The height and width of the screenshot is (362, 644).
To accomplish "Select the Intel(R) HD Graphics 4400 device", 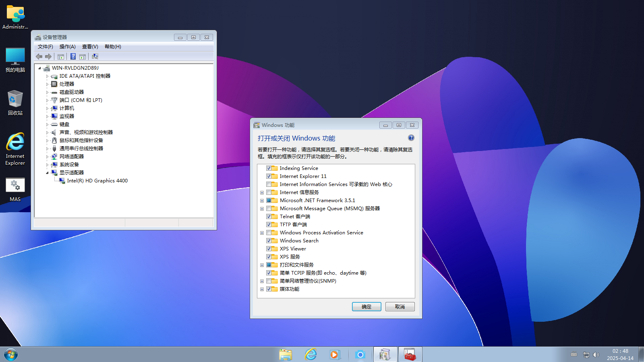I will pyautogui.click(x=97, y=181).
